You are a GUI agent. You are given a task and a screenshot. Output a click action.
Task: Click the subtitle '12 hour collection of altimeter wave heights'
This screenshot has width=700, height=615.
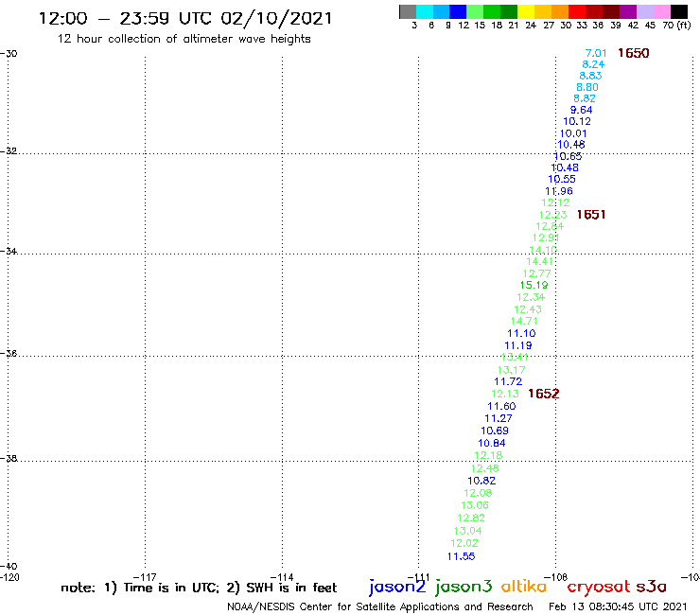click(x=184, y=39)
